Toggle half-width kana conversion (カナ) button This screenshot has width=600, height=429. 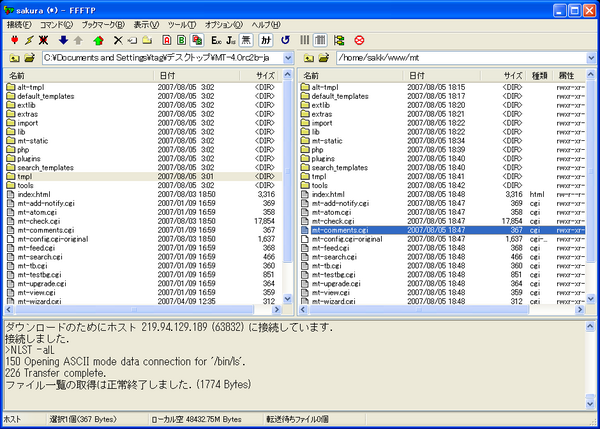pyautogui.click(x=266, y=40)
